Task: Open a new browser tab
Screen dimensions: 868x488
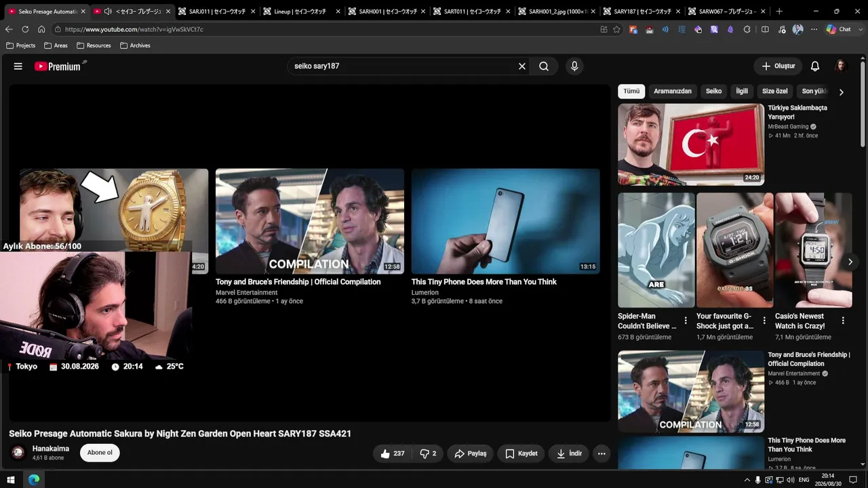Action: 779,12
